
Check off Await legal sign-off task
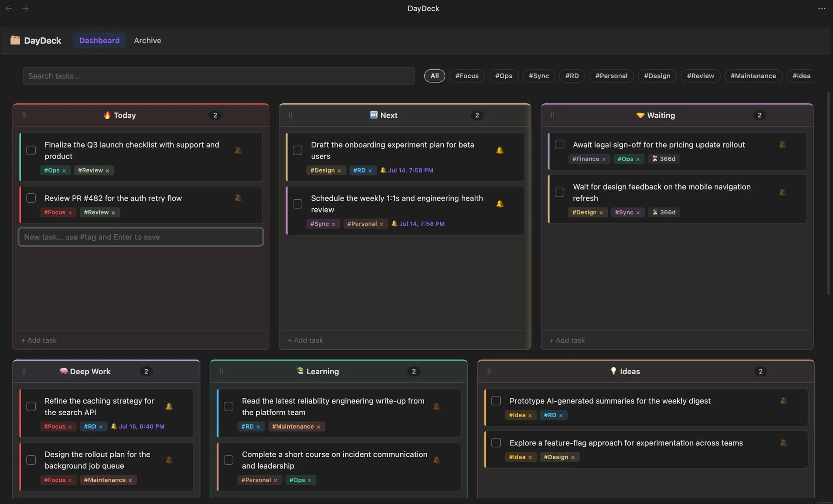point(560,144)
